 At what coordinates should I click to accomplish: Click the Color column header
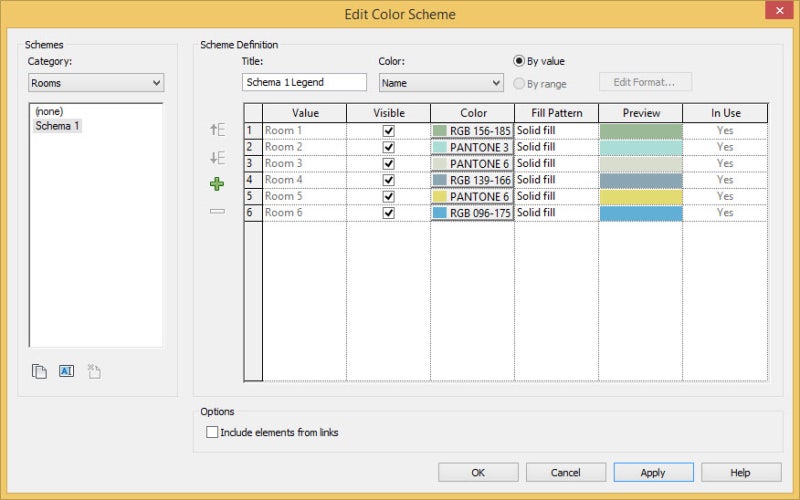tap(472, 113)
